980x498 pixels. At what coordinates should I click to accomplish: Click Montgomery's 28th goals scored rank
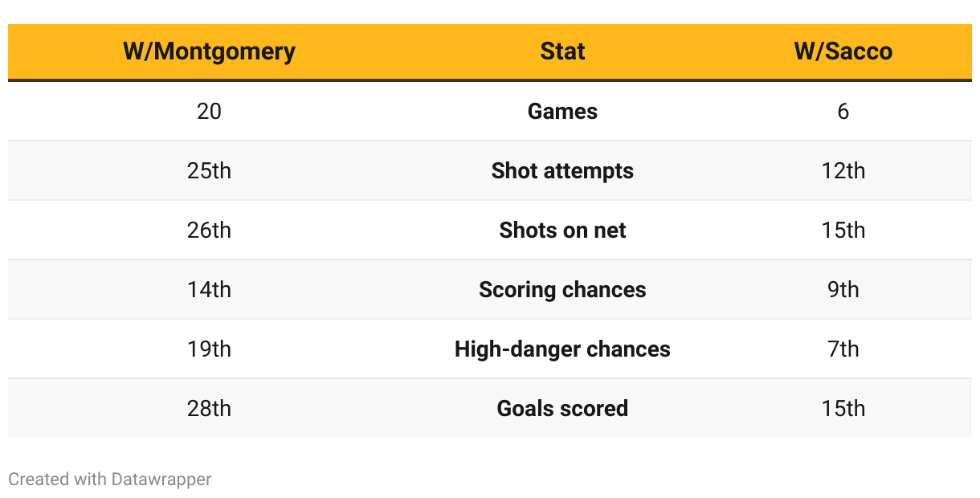209,408
